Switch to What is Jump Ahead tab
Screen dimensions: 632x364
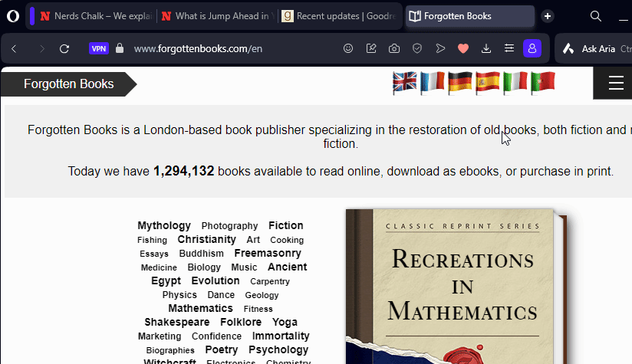218,16
